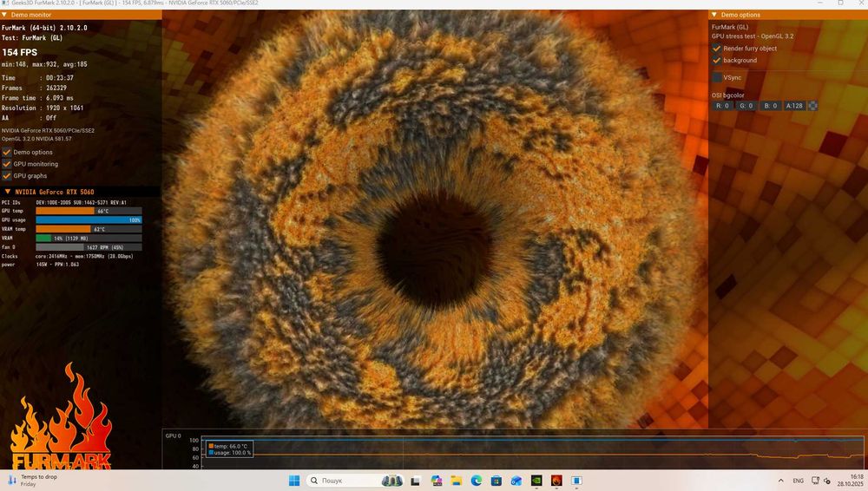
Task: Disable Render furry object checkbox
Action: point(717,49)
